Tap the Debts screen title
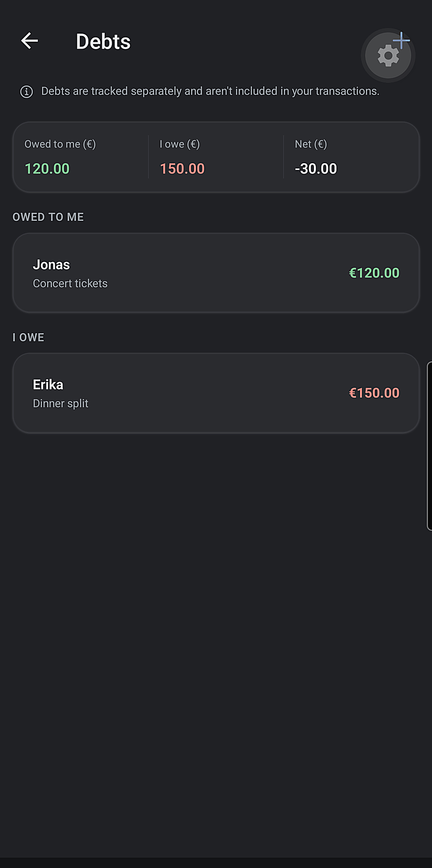Image resolution: width=432 pixels, height=868 pixels. point(103,41)
